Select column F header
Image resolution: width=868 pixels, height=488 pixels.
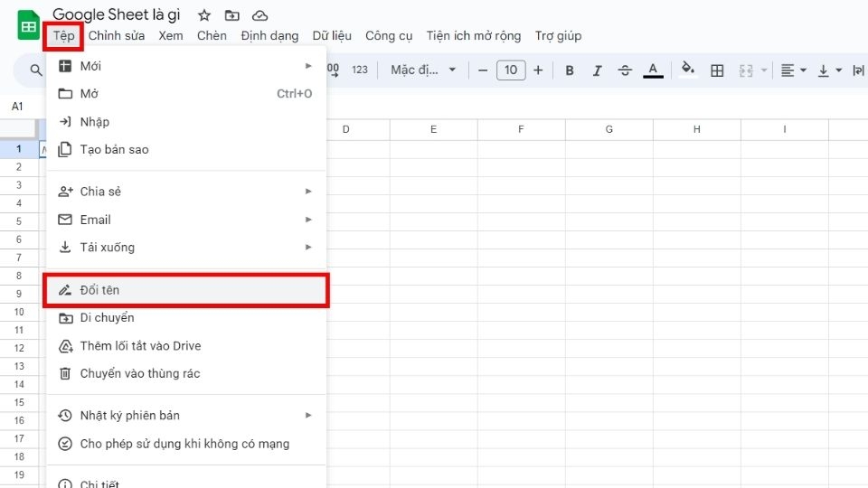[x=521, y=129]
